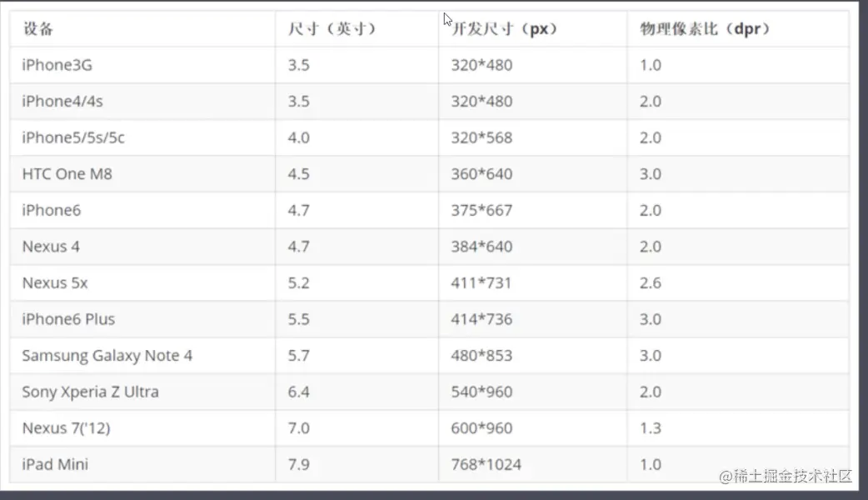The image size is (868, 500).
Task: Click the 4.5 size value
Action: pos(298,174)
